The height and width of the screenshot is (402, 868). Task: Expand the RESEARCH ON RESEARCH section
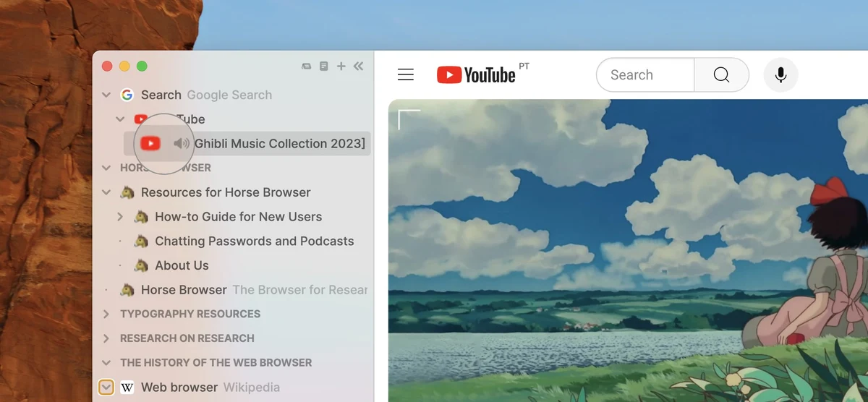(106, 338)
